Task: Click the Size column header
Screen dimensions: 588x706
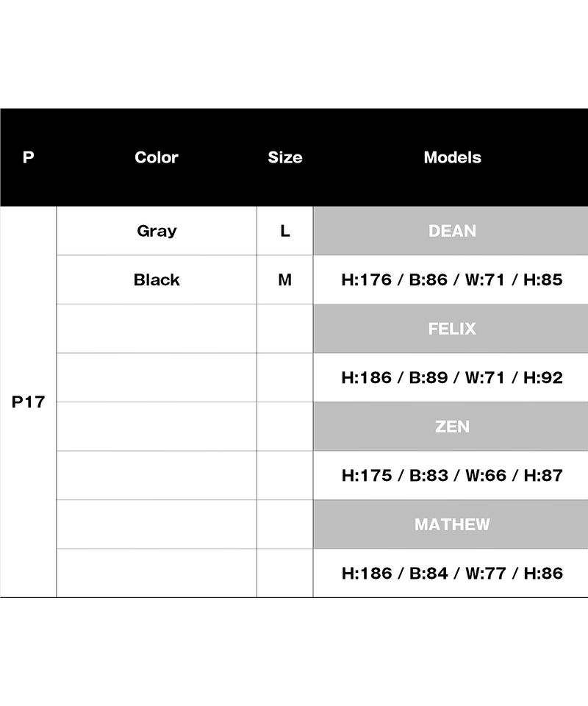Action: point(285,157)
